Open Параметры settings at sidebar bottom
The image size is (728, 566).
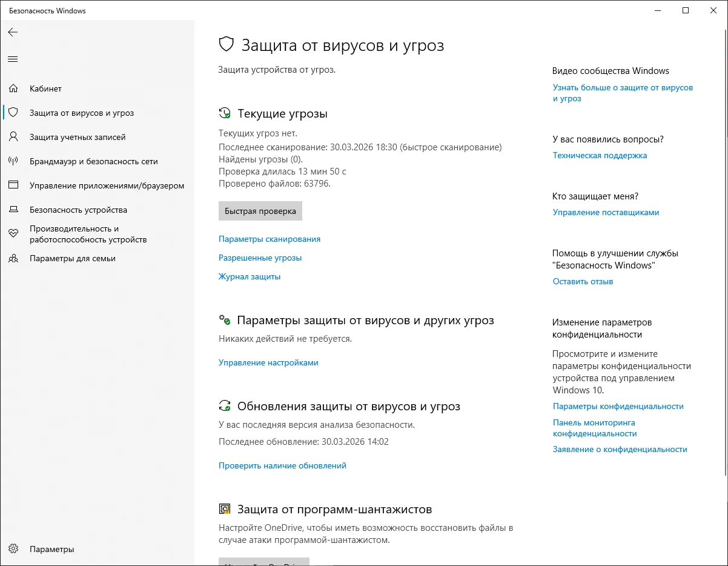51,549
